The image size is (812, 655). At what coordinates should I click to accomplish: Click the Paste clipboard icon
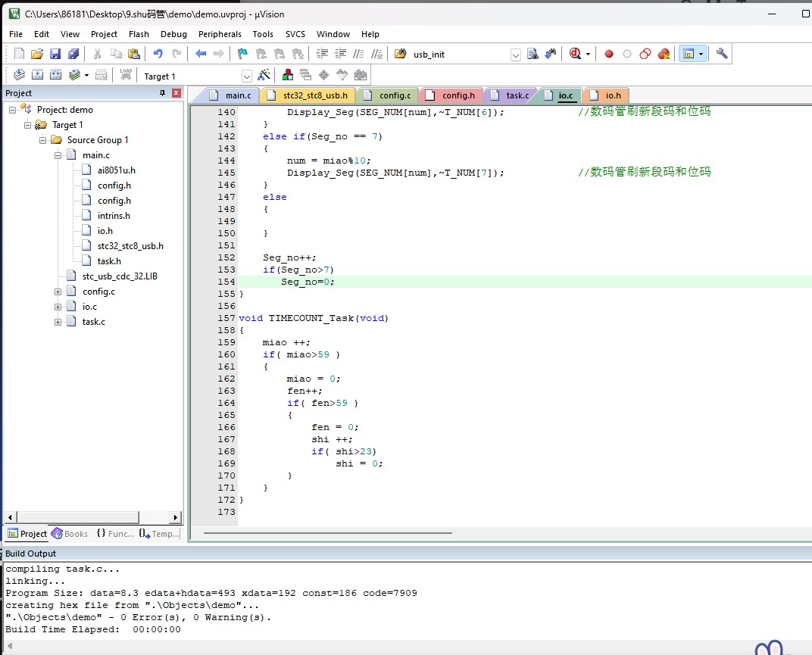pyautogui.click(x=133, y=54)
